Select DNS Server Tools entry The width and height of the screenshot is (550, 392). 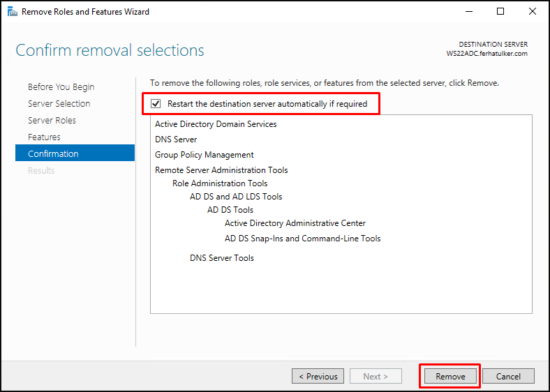(222, 258)
